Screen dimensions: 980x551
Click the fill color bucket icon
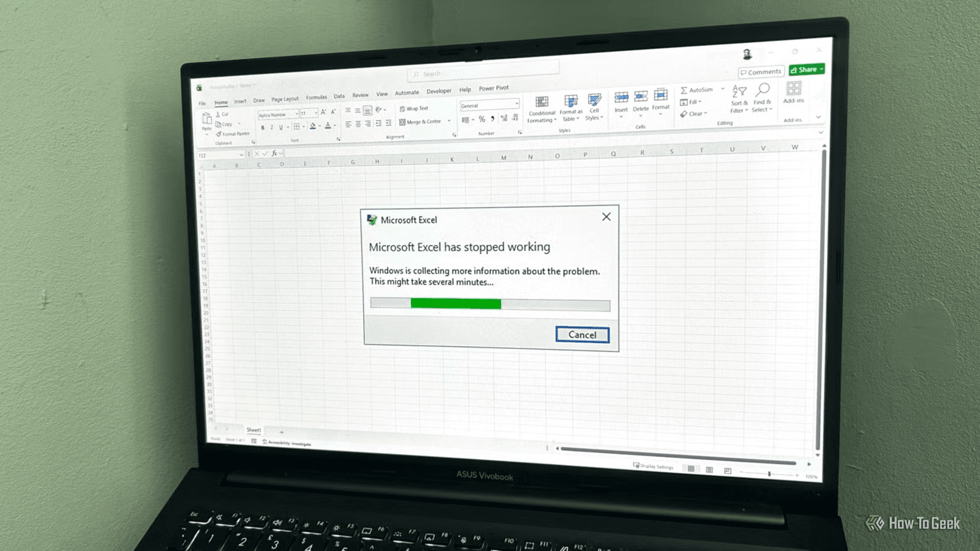coord(312,126)
